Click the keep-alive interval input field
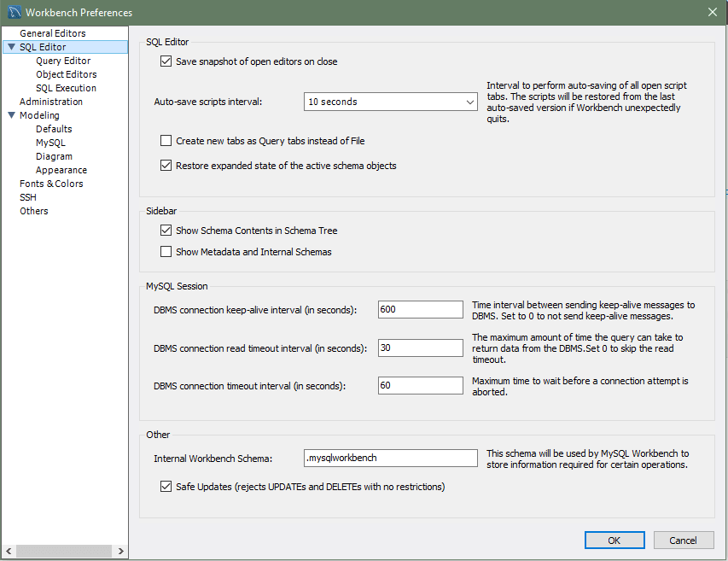 [420, 309]
